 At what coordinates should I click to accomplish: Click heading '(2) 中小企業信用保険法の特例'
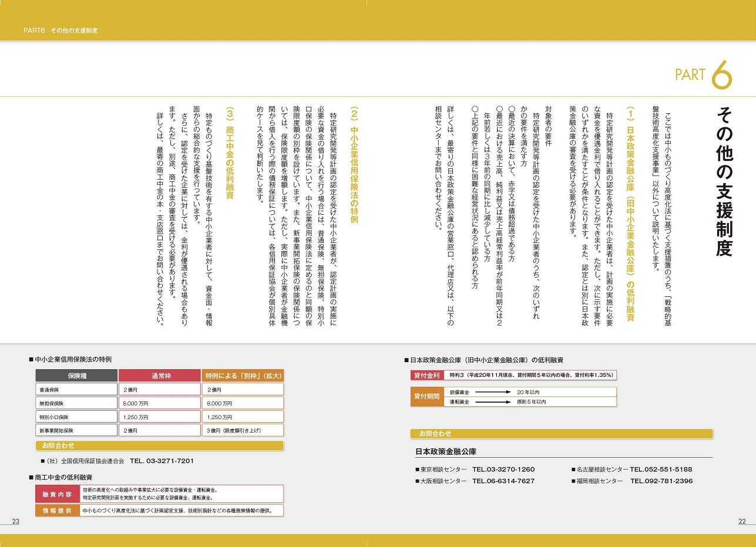tap(354, 165)
